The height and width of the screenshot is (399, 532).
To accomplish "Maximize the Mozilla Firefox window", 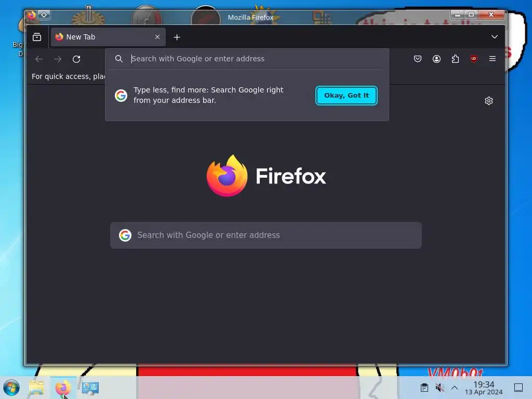I will pos(471,15).
